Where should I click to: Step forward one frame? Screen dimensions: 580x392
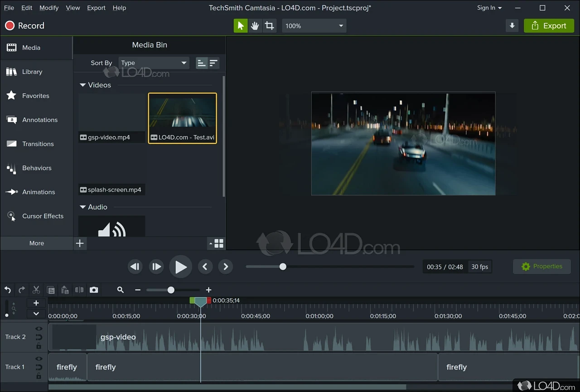[x=156, y=266]
